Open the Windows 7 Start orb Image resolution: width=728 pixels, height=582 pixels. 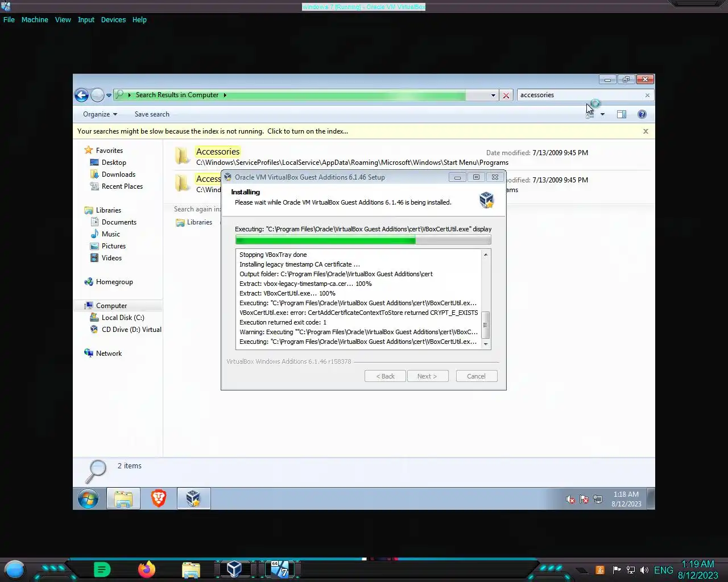pyautogui.click(x=88, y=499)
